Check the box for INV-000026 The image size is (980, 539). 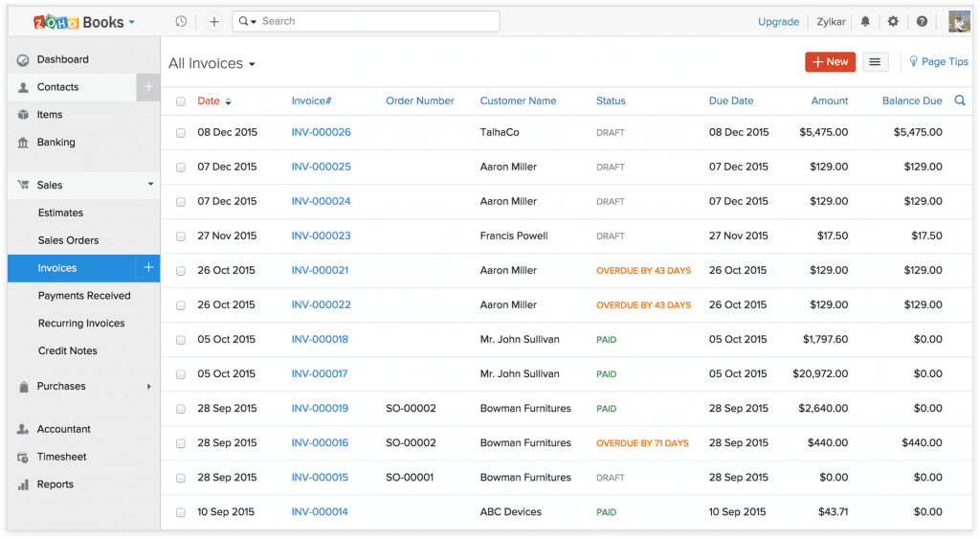coord(181,132)
